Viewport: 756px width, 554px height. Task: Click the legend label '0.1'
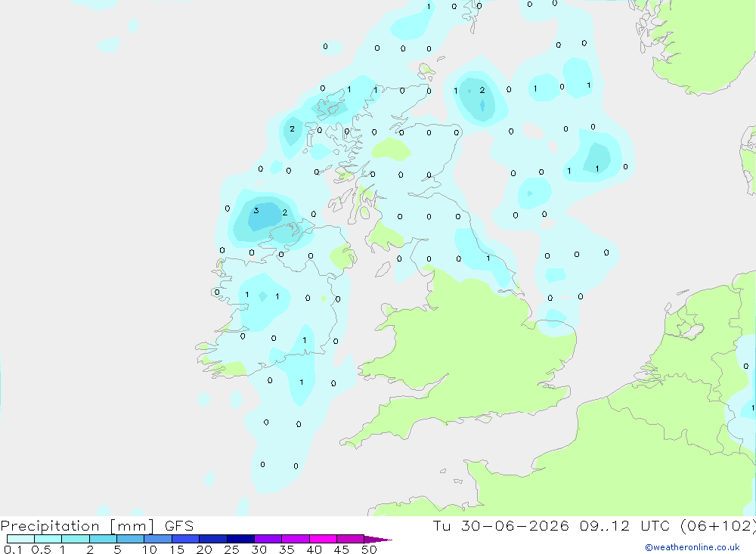[x=13, y=549]
